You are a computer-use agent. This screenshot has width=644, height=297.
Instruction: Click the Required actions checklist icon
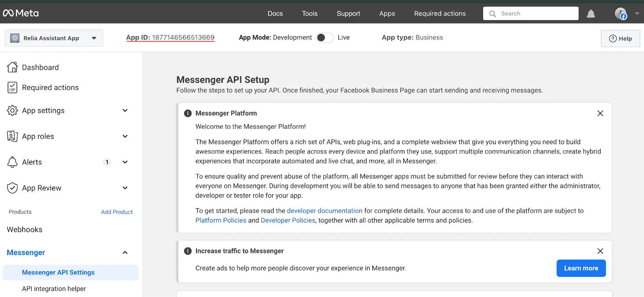tap(12, 87)
